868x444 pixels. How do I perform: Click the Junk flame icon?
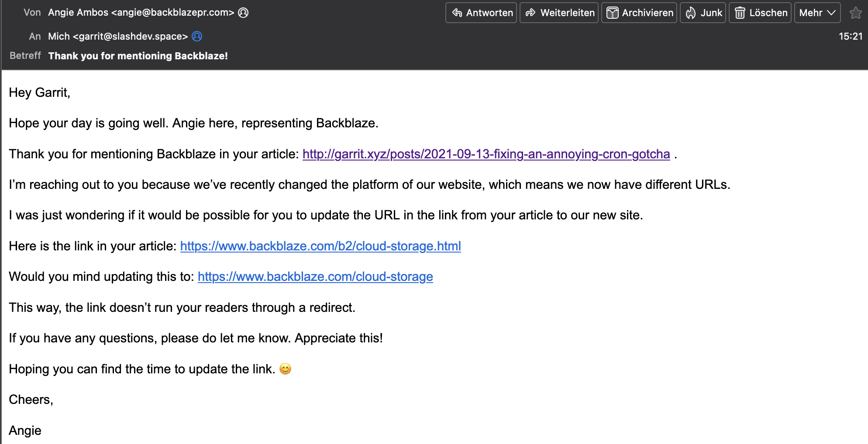pyautogui.click(x=691, y=13)
